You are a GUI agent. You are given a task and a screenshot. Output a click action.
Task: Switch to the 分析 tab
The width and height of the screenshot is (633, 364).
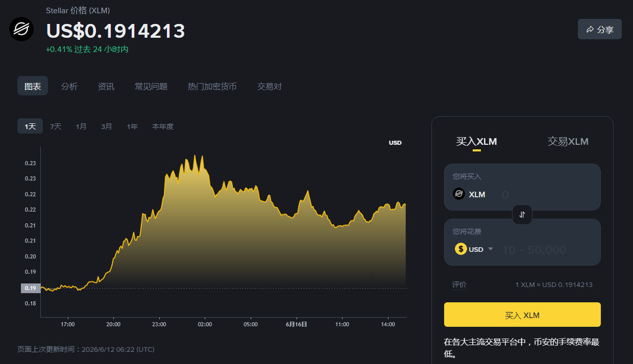[x=69, y=86]
